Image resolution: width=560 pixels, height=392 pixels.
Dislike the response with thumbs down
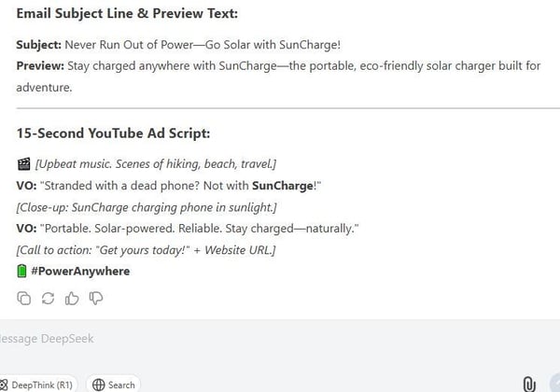coord(96,298)
